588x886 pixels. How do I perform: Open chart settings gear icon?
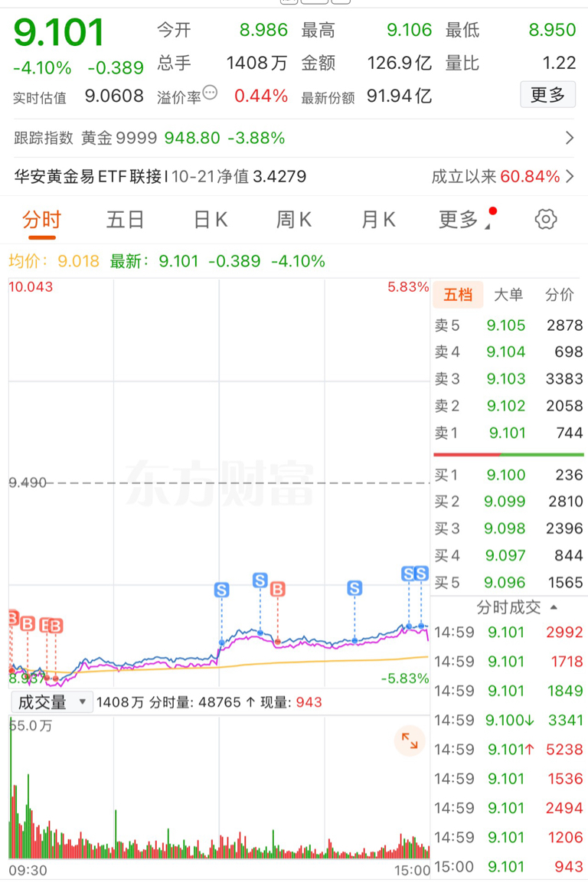click(x=546, y=219)
